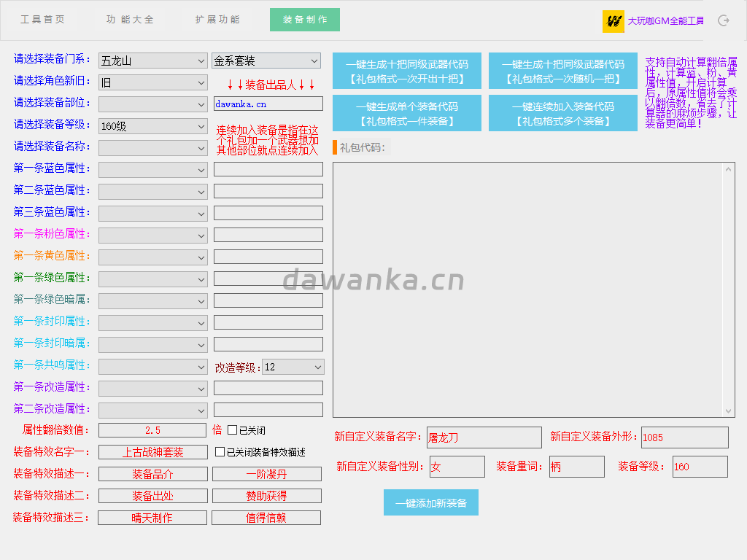
Task: Click the 上古战神套装 effect name field
Action: 153,452
